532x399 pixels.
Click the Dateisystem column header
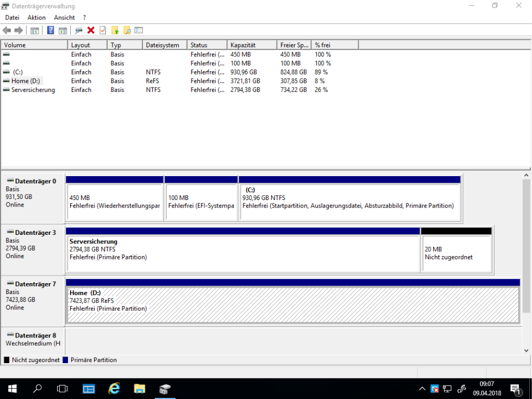[164, 45]
